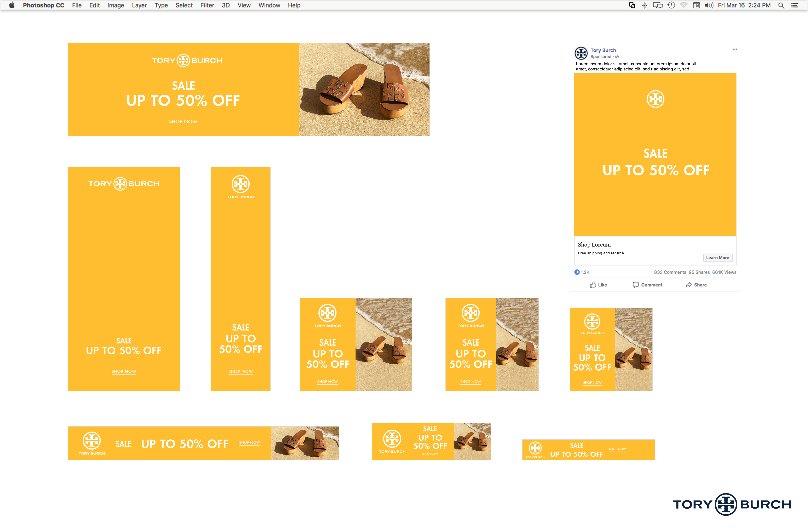Click the Like button on Facebook post

click(598, 285)
